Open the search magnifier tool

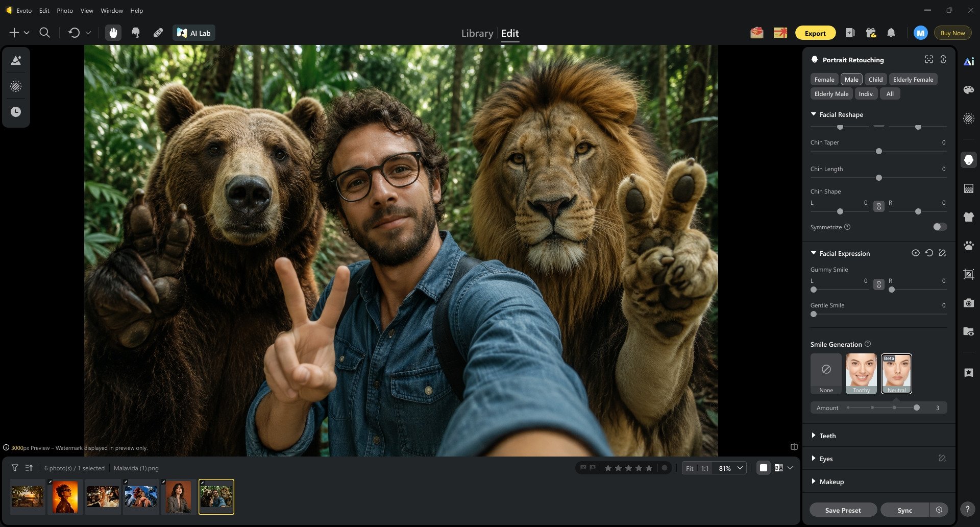click(x=45, y=33)
